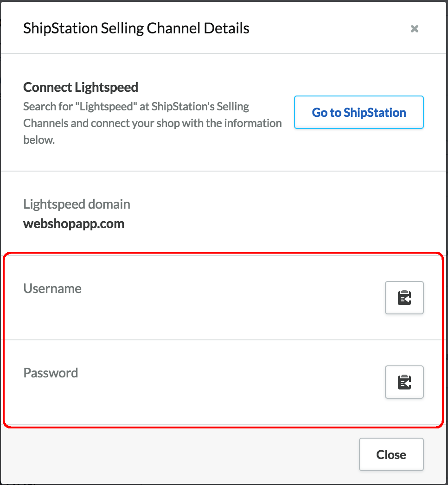448x485 pixels.
Task: Click the Connect Lightspeed heading
Action: 81,87
